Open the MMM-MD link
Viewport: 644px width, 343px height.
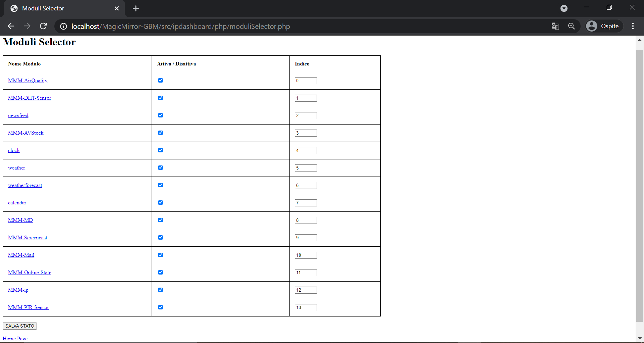[x=20, y=220]
